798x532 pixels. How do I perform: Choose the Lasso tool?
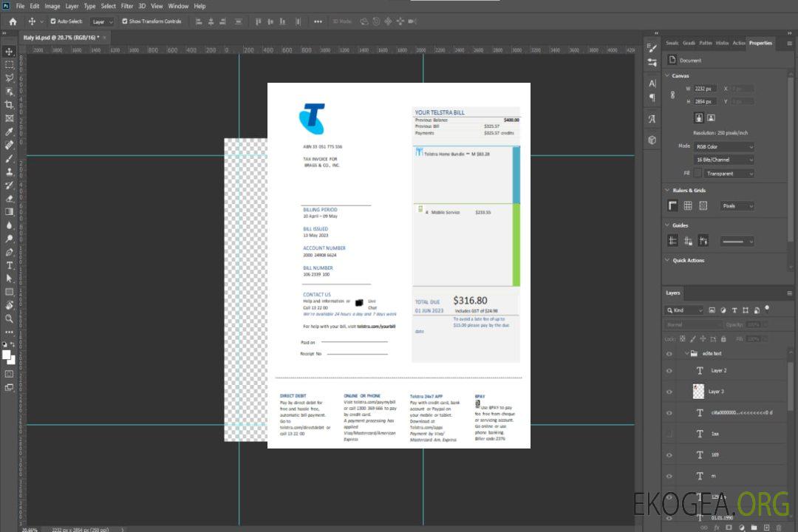coord(9,78)
